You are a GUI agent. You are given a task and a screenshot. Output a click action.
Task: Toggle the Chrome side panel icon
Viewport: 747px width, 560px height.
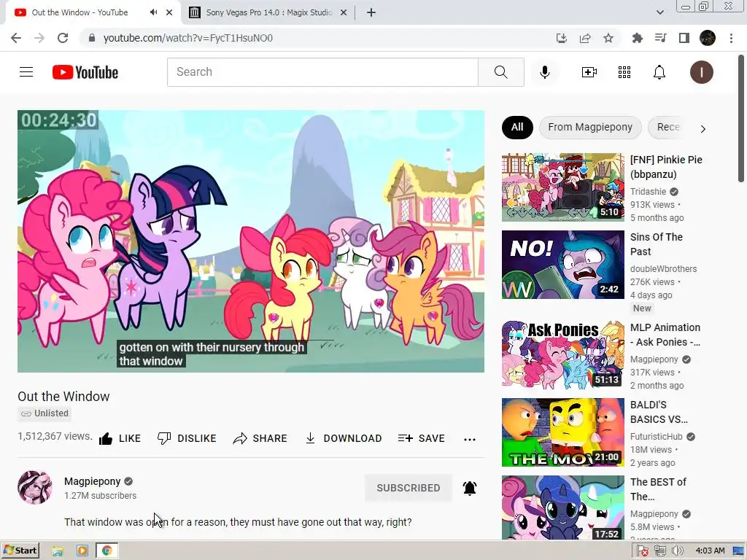point(684,38)
